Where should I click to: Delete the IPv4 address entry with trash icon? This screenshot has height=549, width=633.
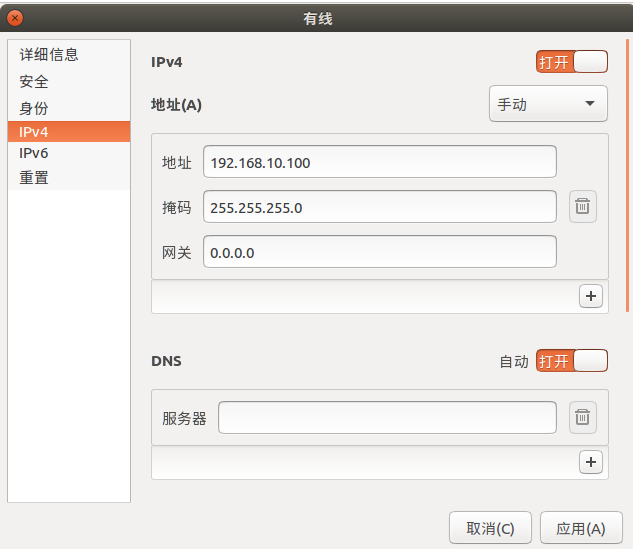coord(583,206)
